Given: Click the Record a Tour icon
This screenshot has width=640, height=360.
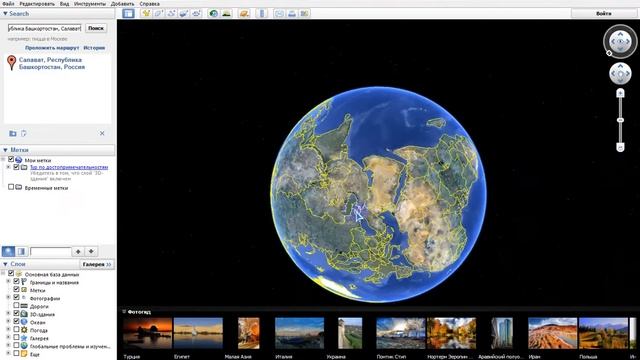Looking at the screenshot, I should point(197,13).
